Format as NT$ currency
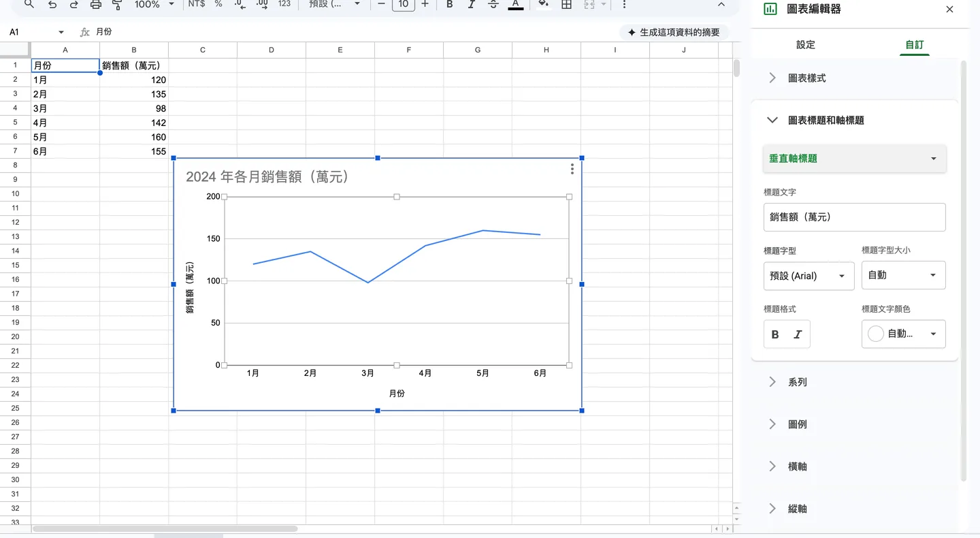The height and width of the screenshot is (538, 980). (x=197, y=4)
